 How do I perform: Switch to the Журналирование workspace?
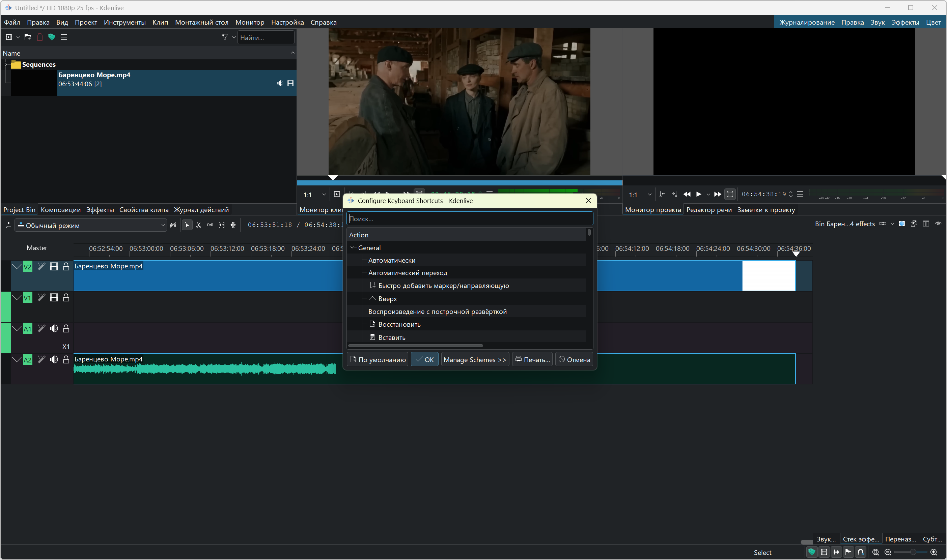click(x=807, y=22)
